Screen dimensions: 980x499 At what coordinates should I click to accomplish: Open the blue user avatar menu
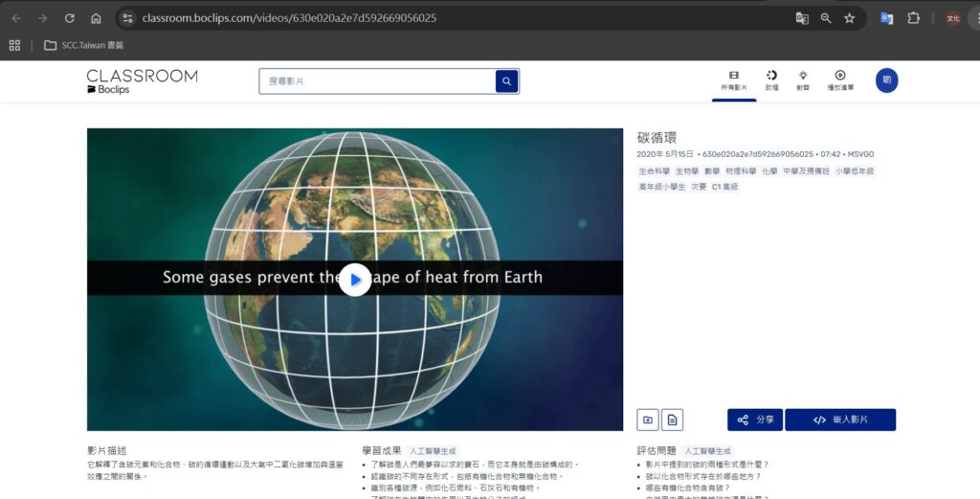click(886, 80)
